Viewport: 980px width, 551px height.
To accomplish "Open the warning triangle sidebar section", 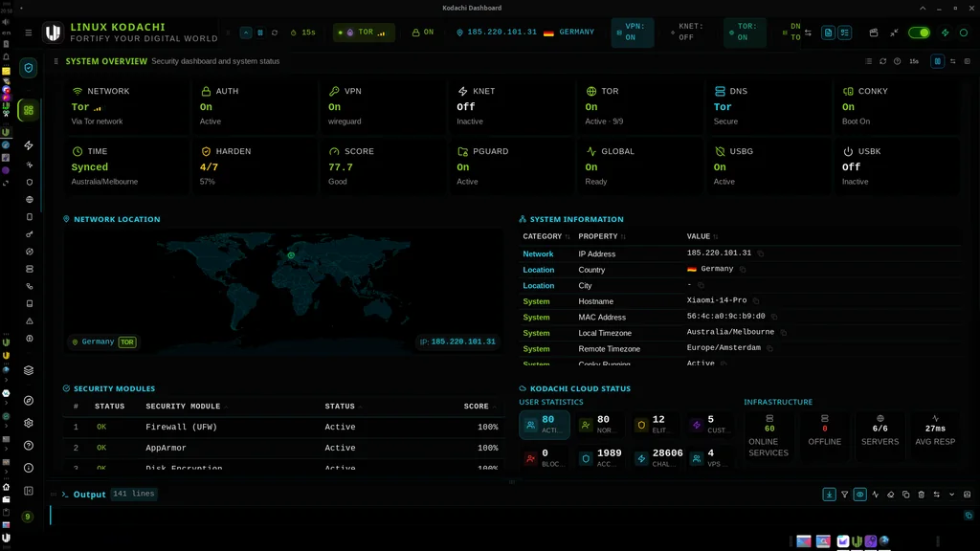I will pos(30,321).
